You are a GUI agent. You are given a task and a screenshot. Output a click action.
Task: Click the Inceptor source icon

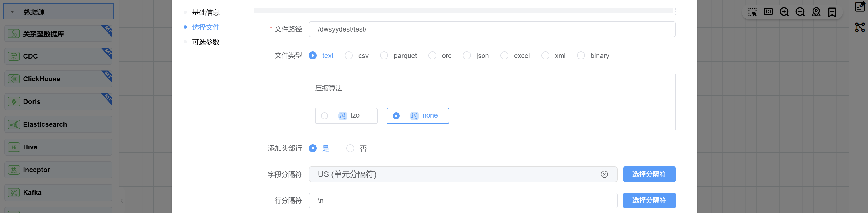[14, 170]
